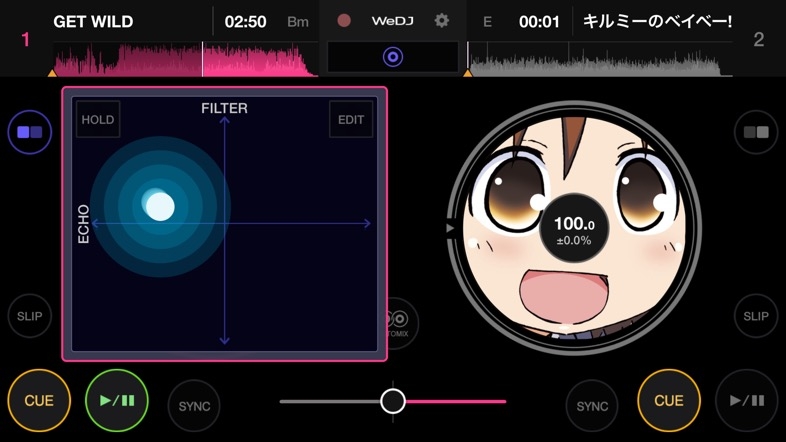Click the crossfader knob
Image resolution: width=786 pixels, height=442 pixels.
click(x=392, y=401)
